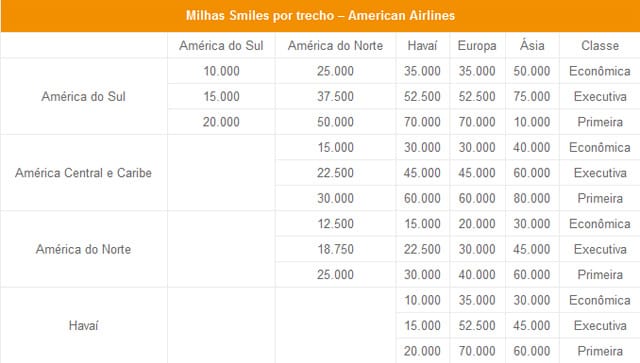Click the Milhas Smiles por trecho table title

320,16
